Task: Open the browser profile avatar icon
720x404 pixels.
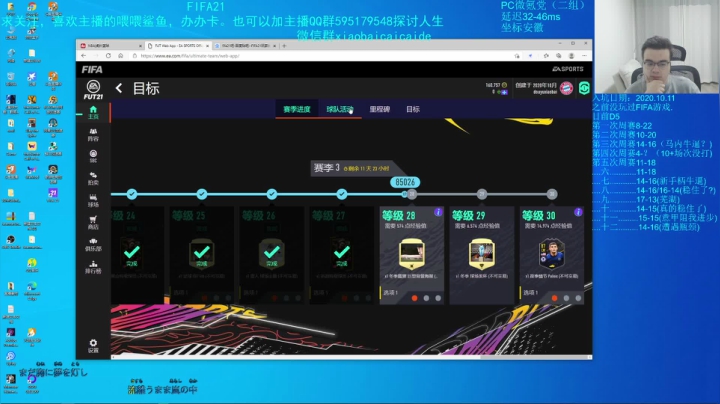Action: pos(571,56)
